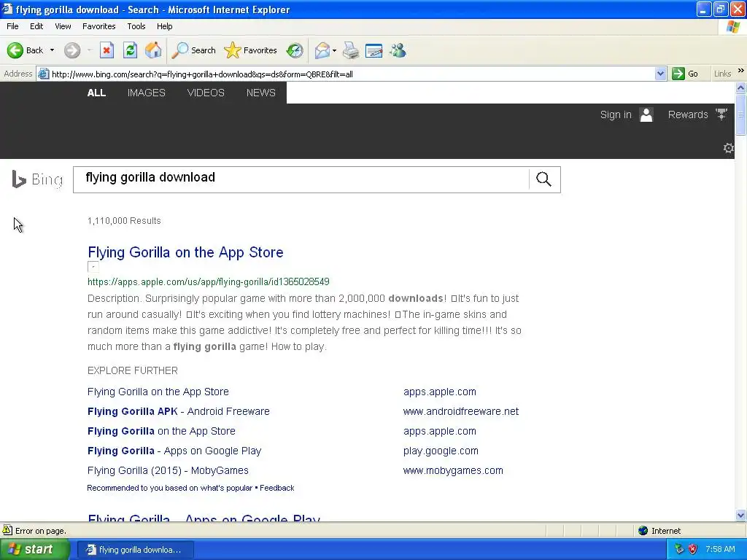The height and width of the screenshot is (560, 747).
Task: Print the page with the printer icon
Action: point(351,50)
